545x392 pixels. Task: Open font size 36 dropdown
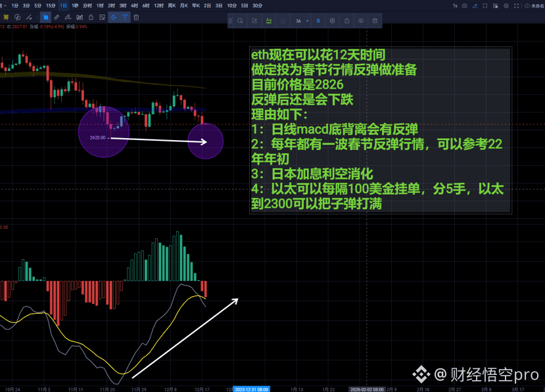coord(301,21)
